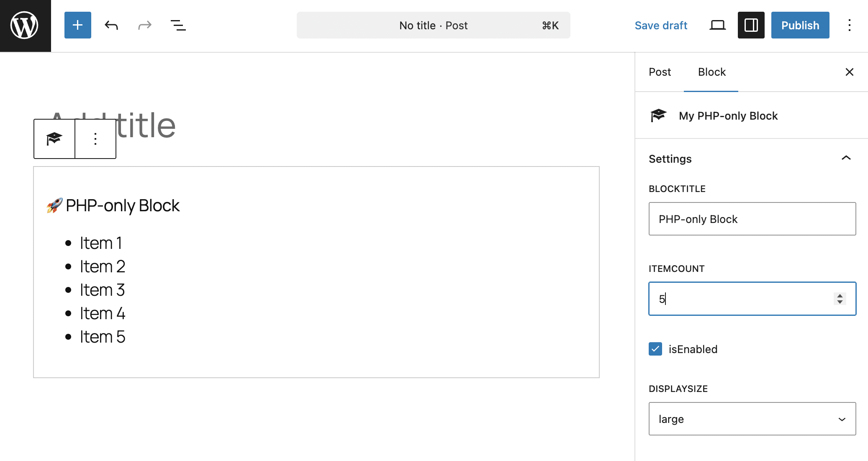Switch to the Post tab
The height and width of the screenshot is (461, 868).
(x=659, y=72)
